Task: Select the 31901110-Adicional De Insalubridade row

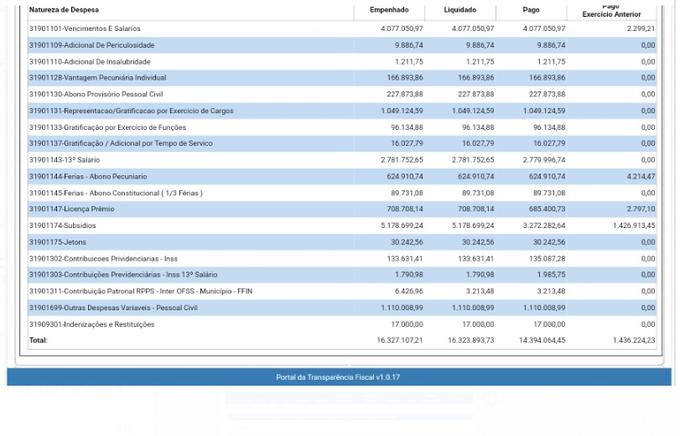Action: pos(91,61)
